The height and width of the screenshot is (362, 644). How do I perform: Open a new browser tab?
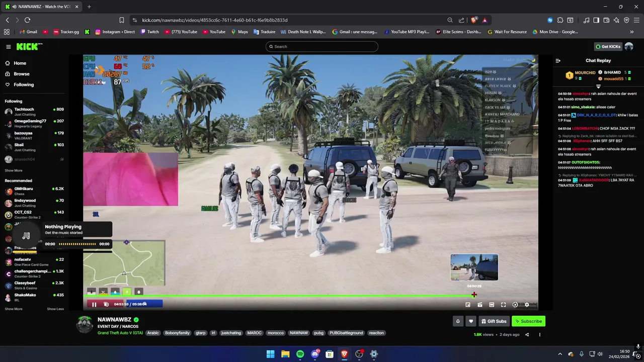coord(89,7)
